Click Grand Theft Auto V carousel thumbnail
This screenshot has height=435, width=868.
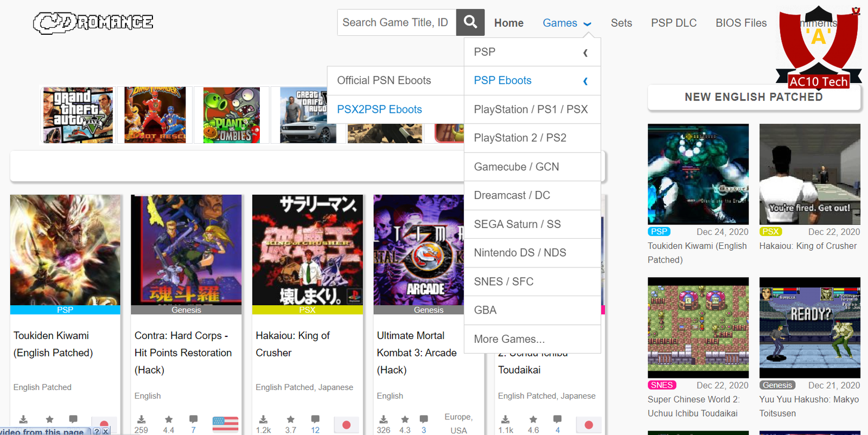78,115
